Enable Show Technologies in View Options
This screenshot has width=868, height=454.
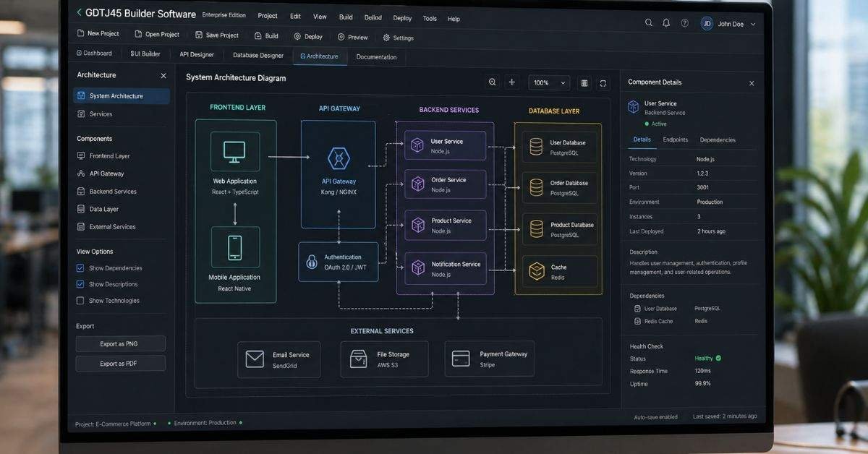80,300
